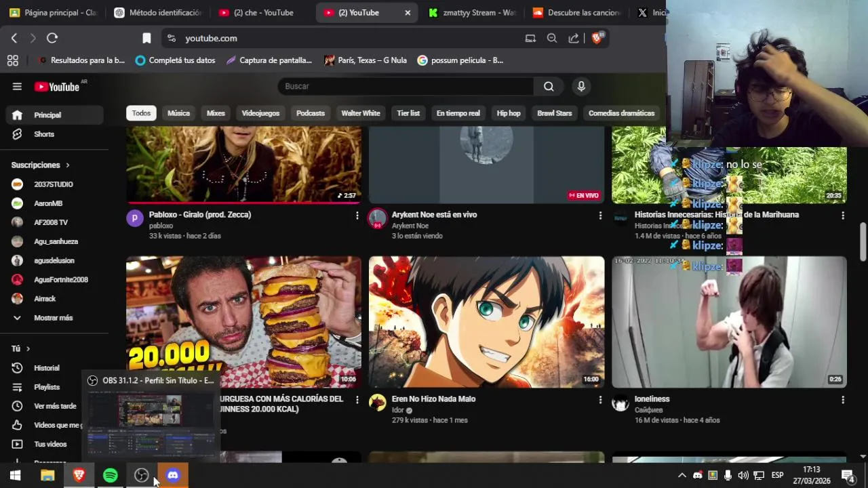
Task: Reload the page
Action: point(52,38)
